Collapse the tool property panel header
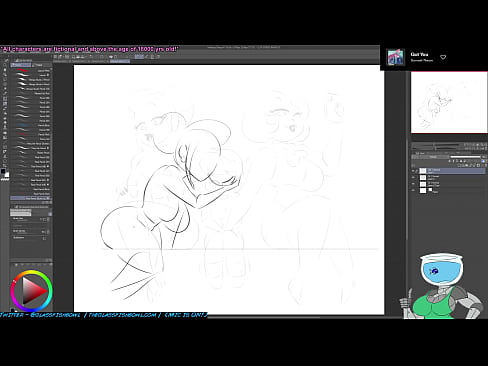488x366 pixels. tap(31, 207)
